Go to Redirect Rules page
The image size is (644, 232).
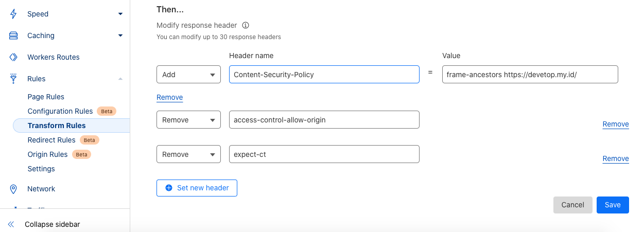click(x=51, y=140)
